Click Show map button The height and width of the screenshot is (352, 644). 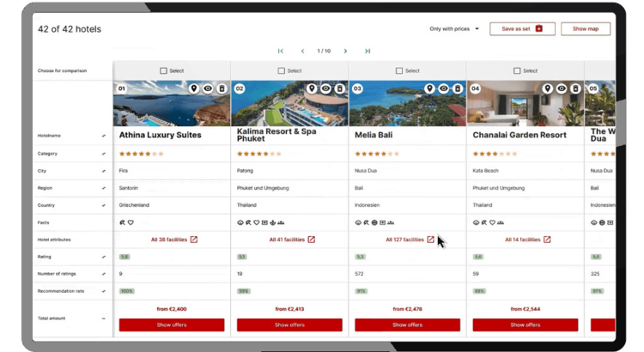tap(586, 28)
